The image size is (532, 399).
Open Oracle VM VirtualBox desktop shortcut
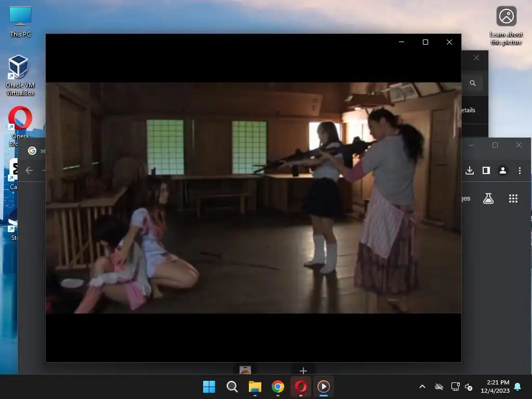[20, 75]
